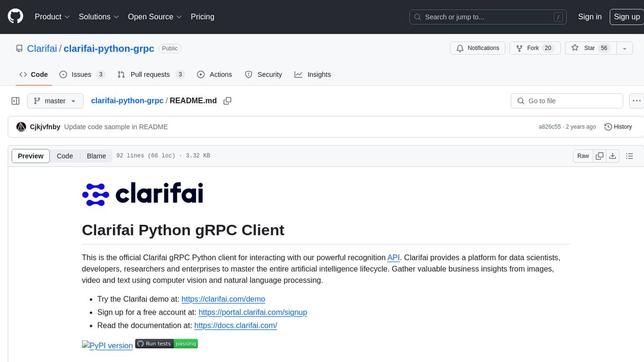Switch to the Code tab
644x362 pixels.
tap(33, 74)
